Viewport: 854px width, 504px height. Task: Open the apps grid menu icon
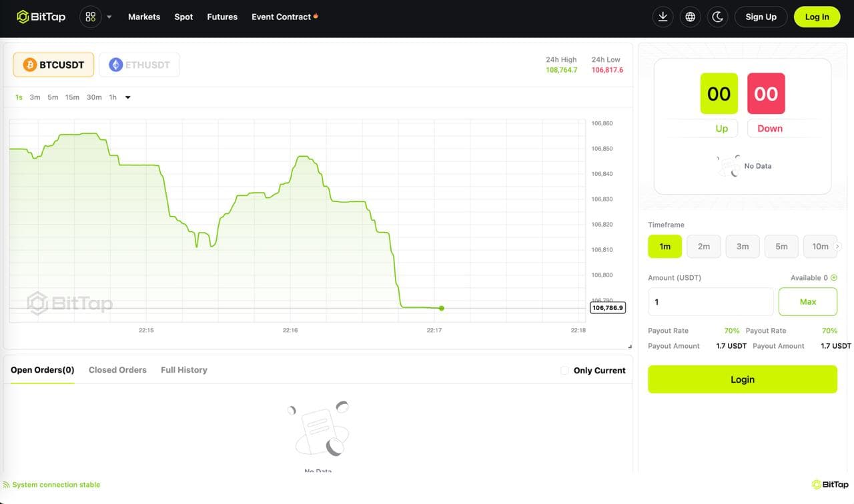pos(91,17)
